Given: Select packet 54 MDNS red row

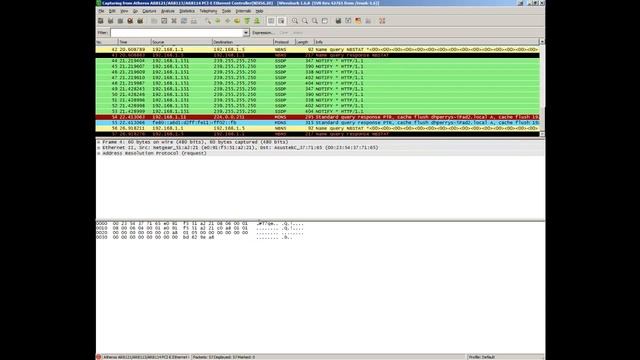Looking at the screenshot, I should point(318,117).
